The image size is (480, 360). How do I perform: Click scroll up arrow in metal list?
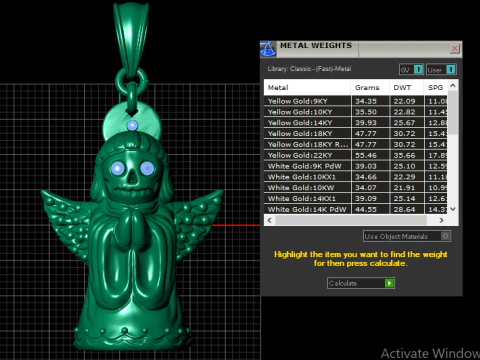[453, 85]
